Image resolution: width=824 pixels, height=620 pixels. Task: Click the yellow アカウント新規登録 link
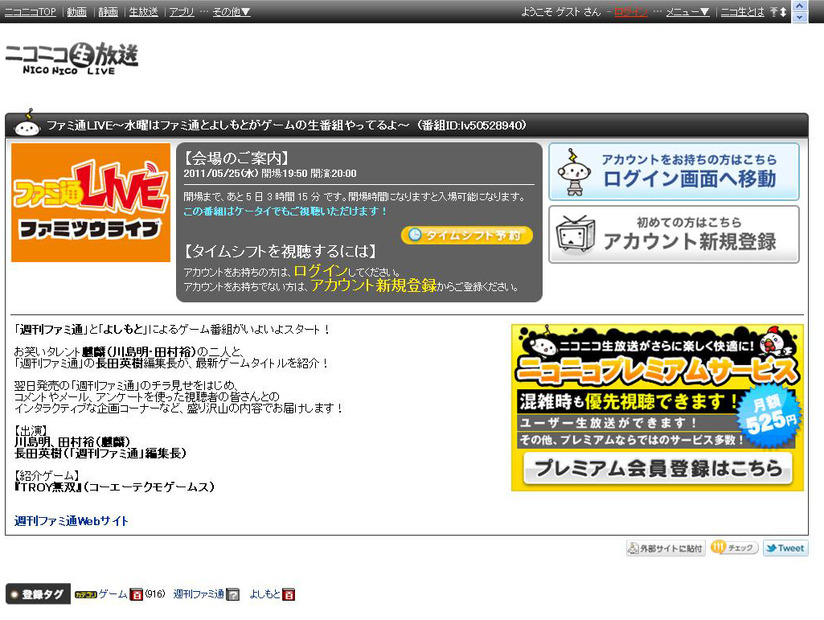[x=374, y=285]
